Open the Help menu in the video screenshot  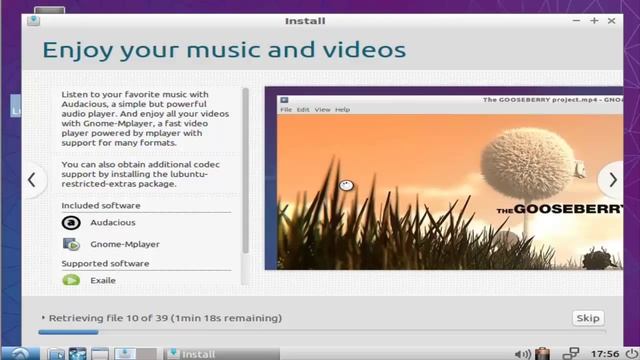tap(342, 109)
